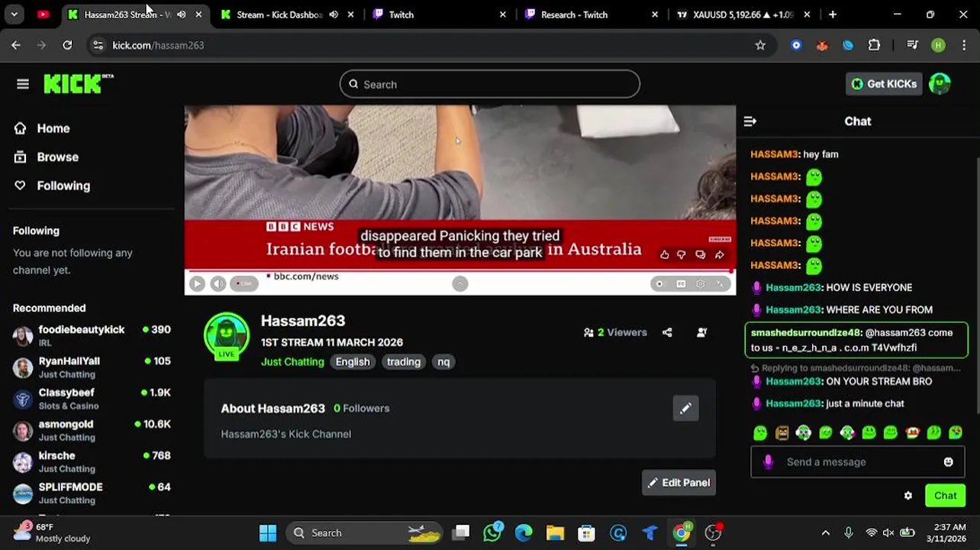Play the stream video

pos(197,283)
